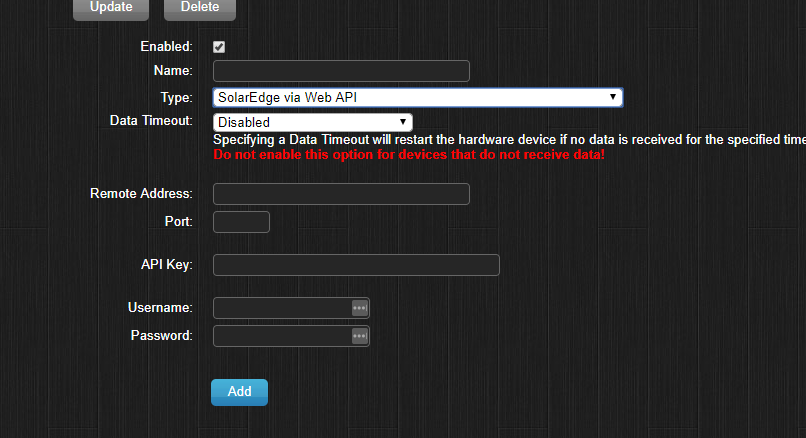Click the Update button

tap(111, 8)
